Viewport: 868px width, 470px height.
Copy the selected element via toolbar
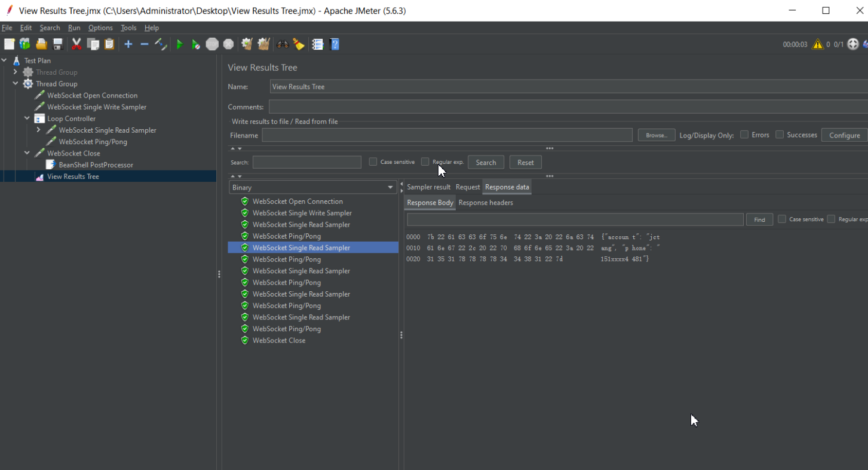point(93,44)
